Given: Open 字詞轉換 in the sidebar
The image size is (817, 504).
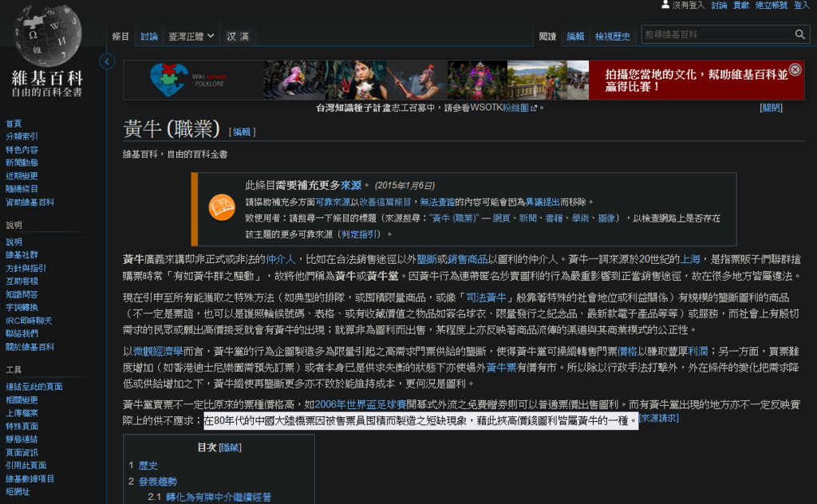Looking at the screenshot, I should (22, 307).
